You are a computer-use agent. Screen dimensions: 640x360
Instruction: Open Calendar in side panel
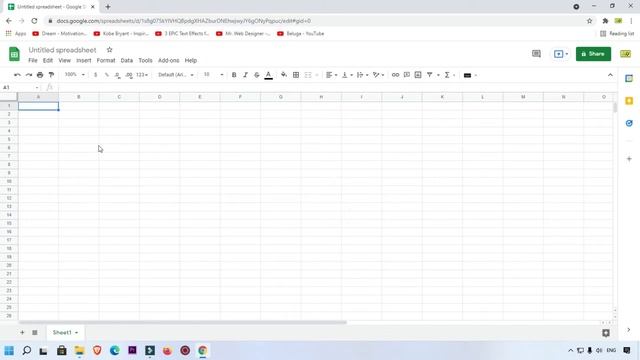(x=629, y=78)
